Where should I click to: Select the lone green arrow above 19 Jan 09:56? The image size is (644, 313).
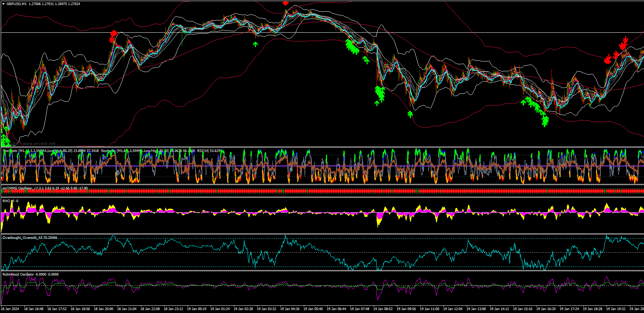pyautogui.click(x=410, y=114)
